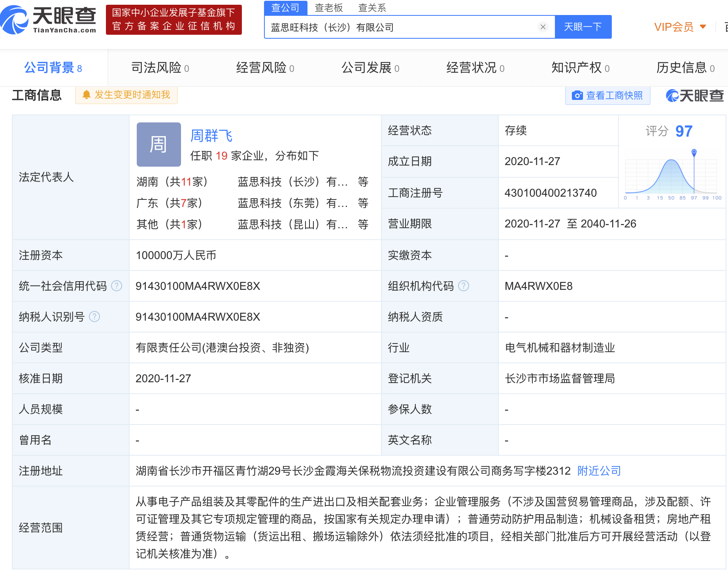Click the bell change-notification button

pyautogui.click(x=126, y=95)
